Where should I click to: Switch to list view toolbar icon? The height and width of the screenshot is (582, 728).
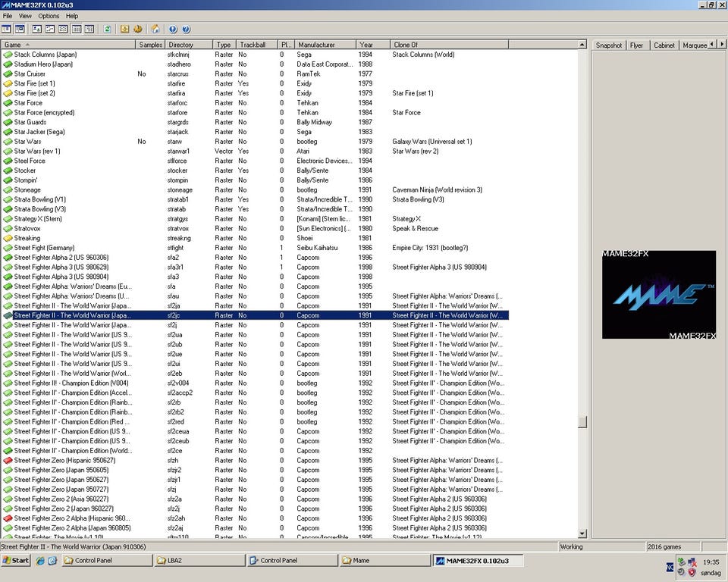coord(63,30)
